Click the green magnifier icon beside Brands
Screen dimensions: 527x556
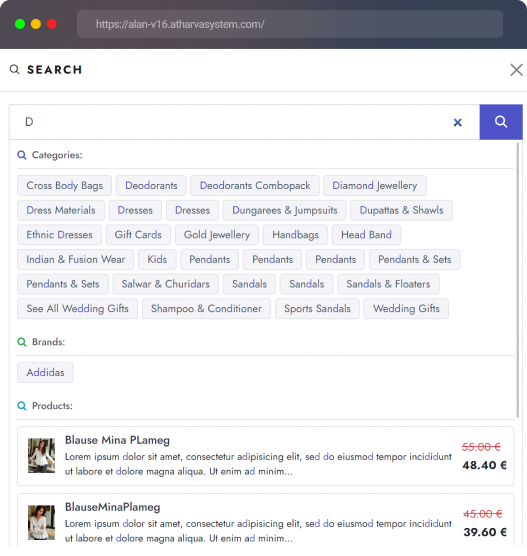tap(22, 342)
